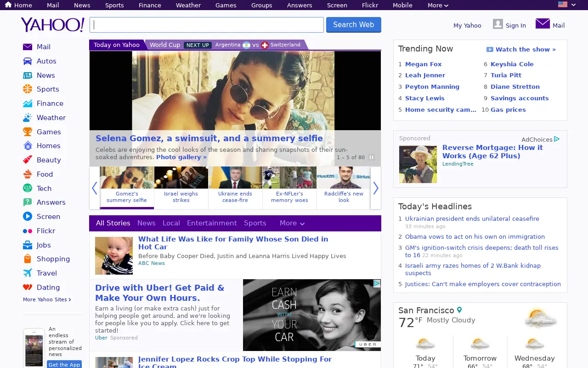Viewport: 588px width, 368px height.
Task: Open the Mail envelope icon in the sidebar
Action: click(x=28, y=47)
